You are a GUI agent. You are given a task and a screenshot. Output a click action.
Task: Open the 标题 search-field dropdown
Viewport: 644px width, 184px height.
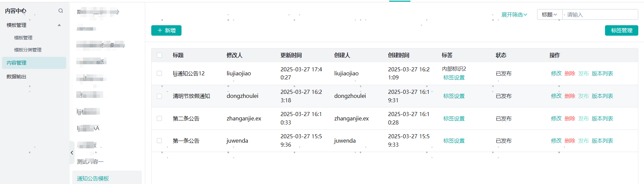coord(550,14)
